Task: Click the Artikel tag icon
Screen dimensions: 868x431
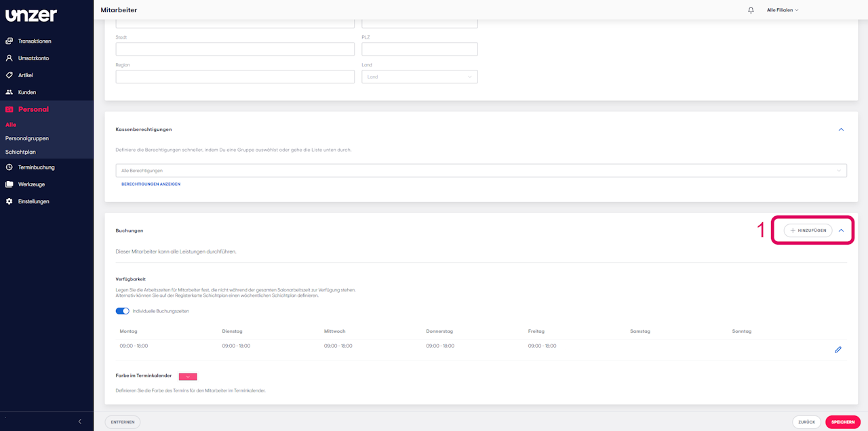Action: point(9,75)
